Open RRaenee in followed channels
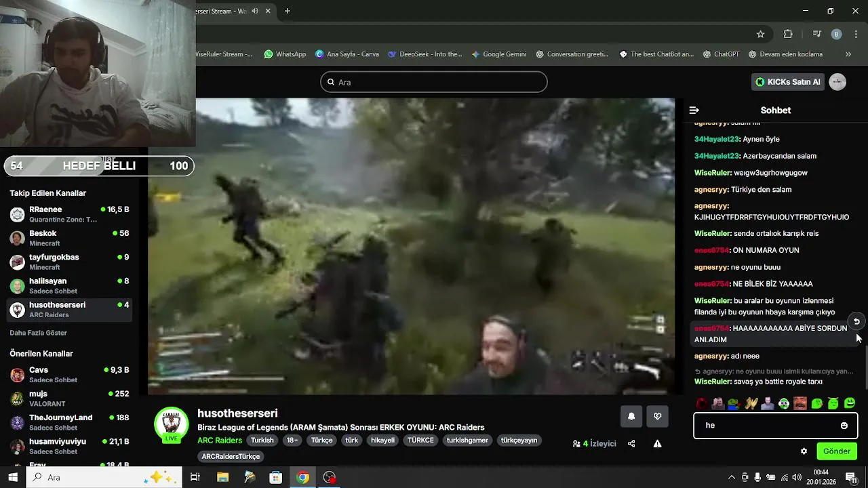868x488 pixels. (69, 214)
